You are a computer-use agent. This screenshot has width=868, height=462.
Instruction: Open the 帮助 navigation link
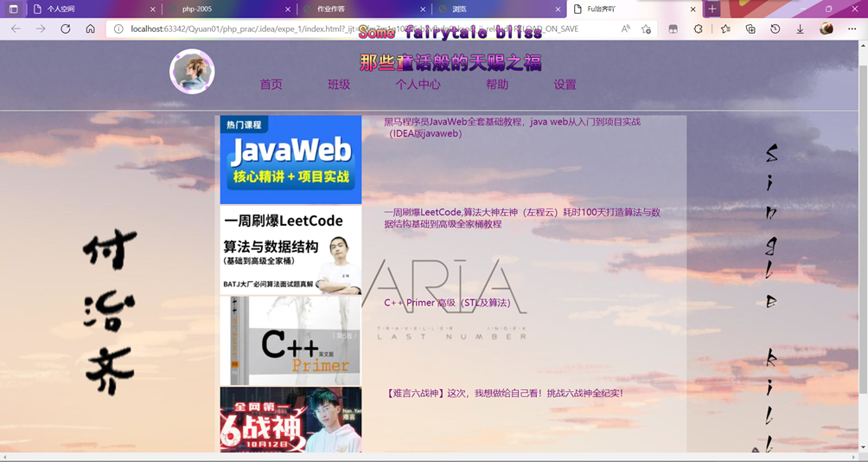coord(497,84)
